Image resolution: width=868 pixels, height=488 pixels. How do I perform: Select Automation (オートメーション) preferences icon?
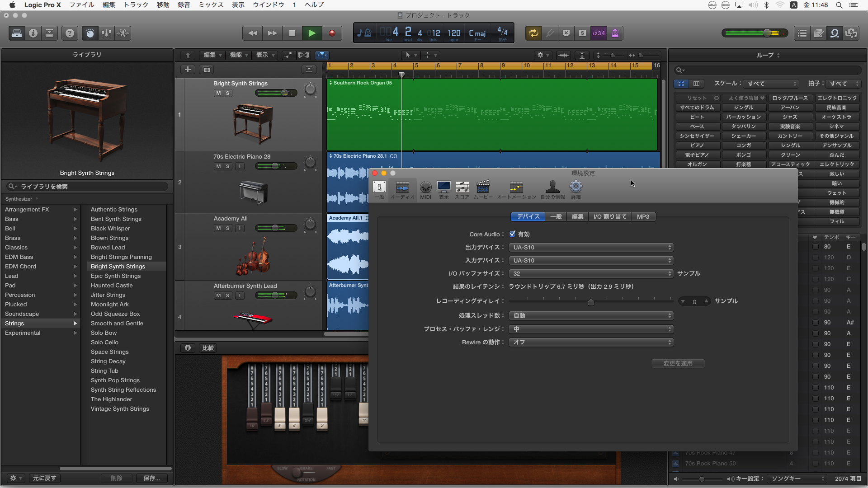click(516, 190)
